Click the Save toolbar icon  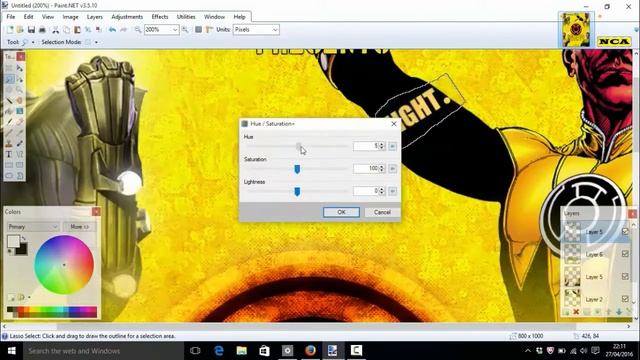[31, 29]
